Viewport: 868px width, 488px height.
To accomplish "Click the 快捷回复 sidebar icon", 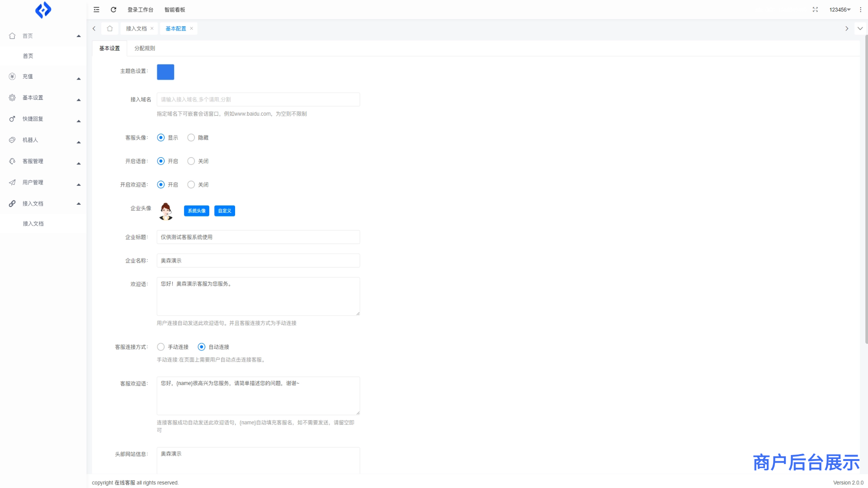I will 12,119.
